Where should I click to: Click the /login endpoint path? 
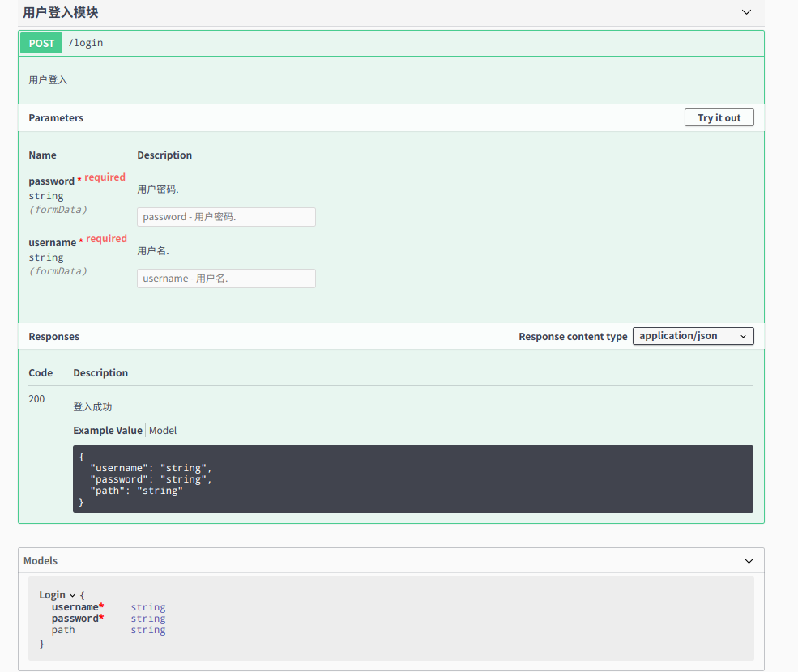point(86,43)
